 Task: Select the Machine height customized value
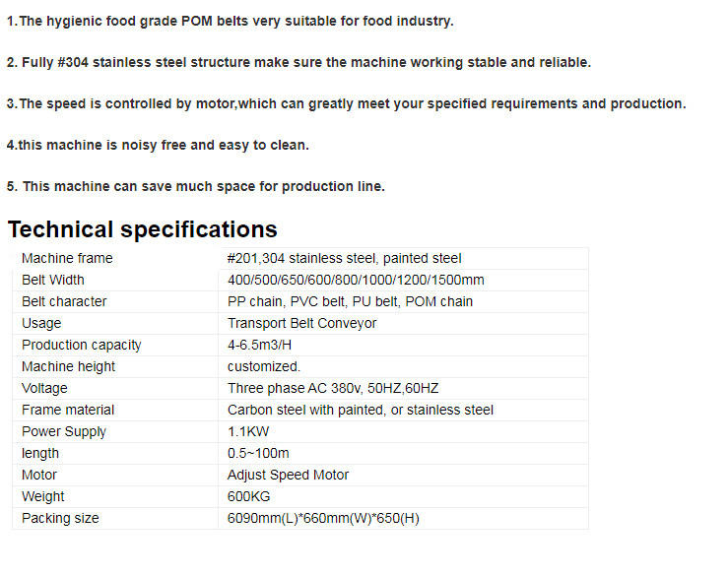pos(264,366)
